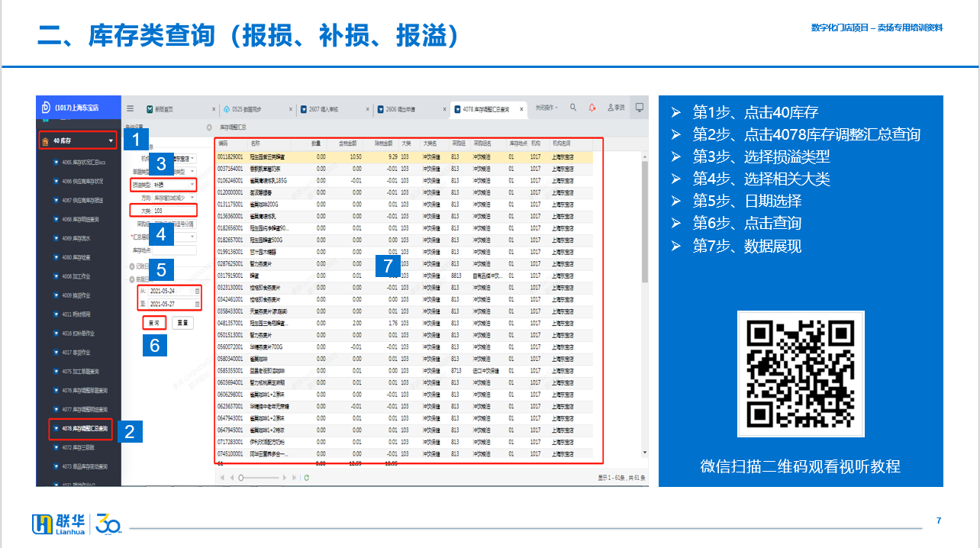This screenshot has width=980, height=548.
Task: Click the 库存地点 input field
Action: [x=173, y=250]
